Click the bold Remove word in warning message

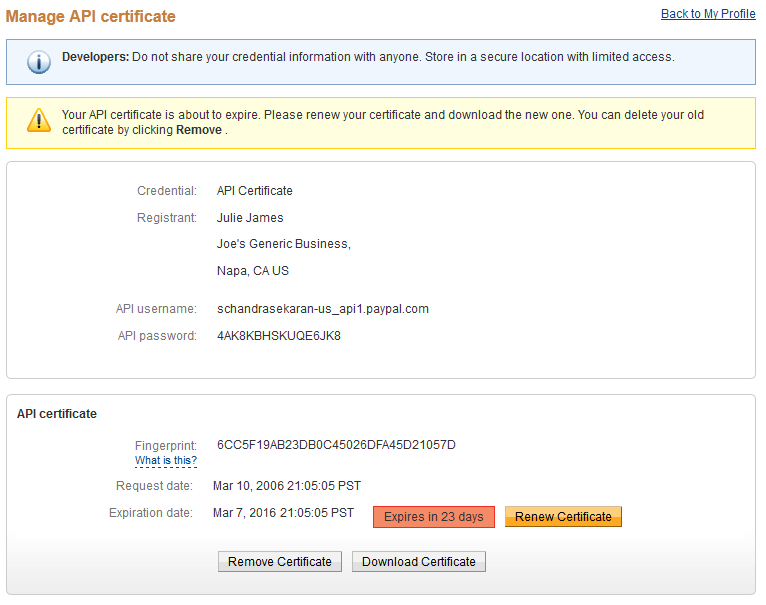198,130
